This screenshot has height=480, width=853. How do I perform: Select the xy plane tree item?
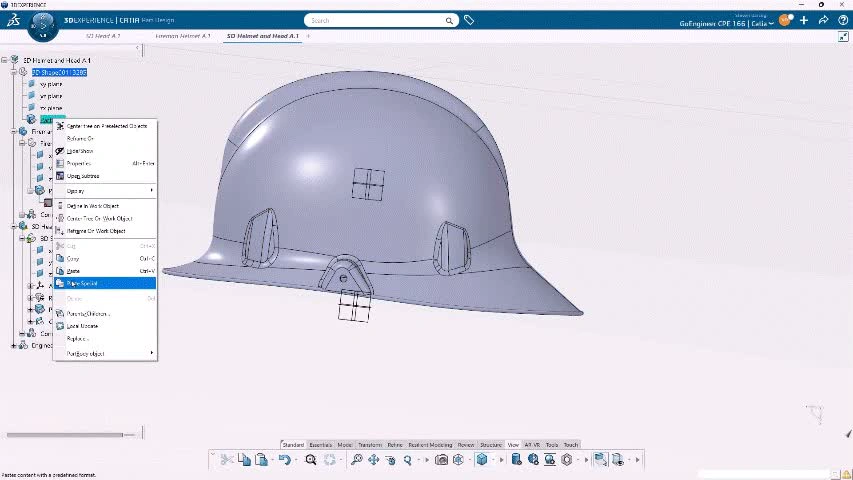pos(51,84)
